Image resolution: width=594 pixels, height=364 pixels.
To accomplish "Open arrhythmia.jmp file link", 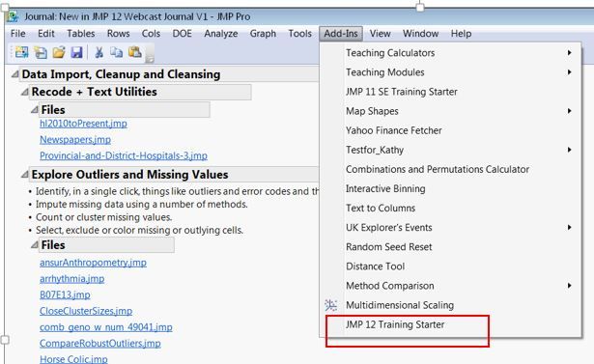I will coord(72,279).
